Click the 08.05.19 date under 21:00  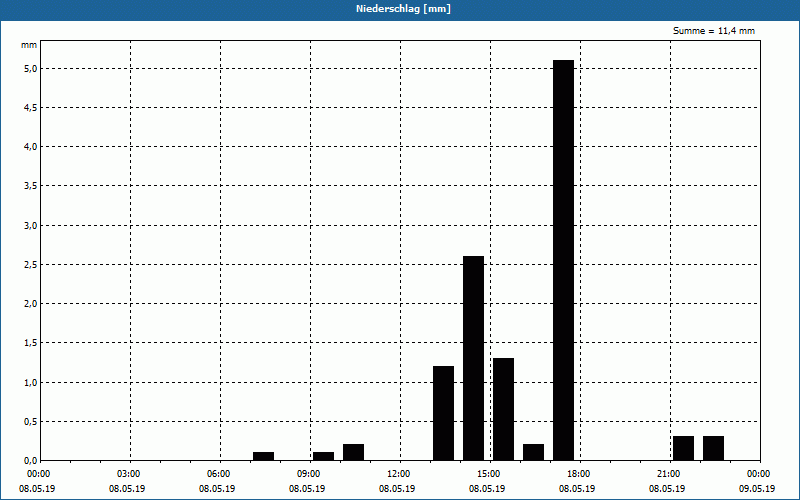[x=667, y=489]
